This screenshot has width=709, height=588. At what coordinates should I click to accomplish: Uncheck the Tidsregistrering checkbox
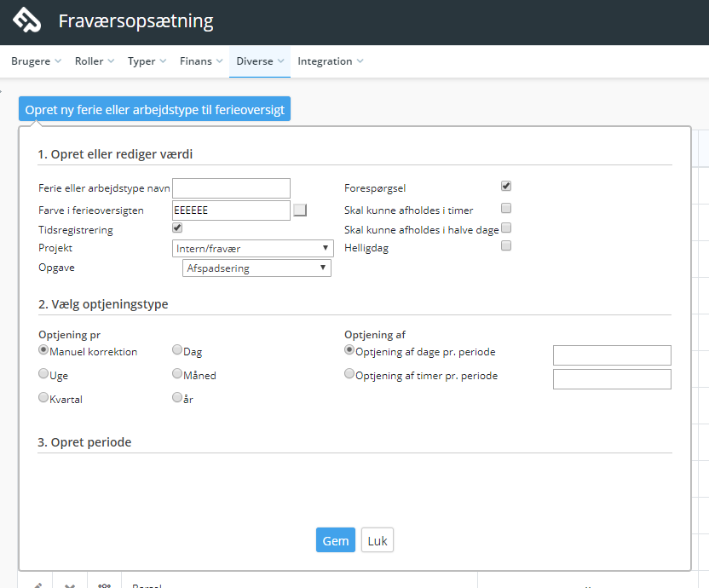click(x=177, y=228)
